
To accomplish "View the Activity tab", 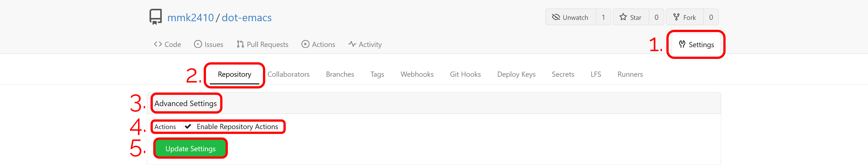I will pyautogui.click(x=365, y=44).
